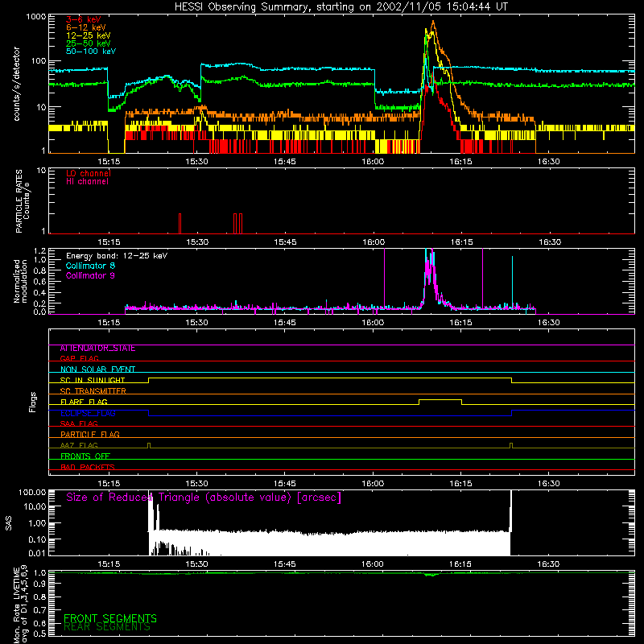
Task: Click the 'REAR SEGMENTS' legend label
Action: 107,626
